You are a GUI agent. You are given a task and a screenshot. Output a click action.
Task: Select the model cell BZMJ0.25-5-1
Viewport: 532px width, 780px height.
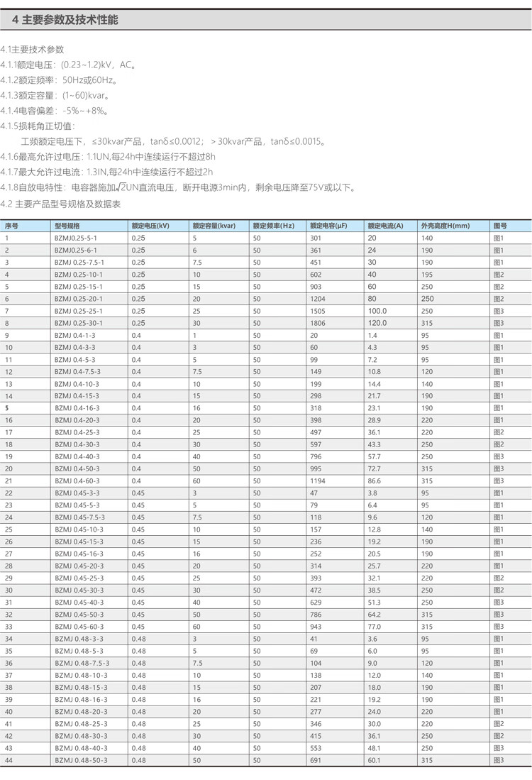click(75, 238)
